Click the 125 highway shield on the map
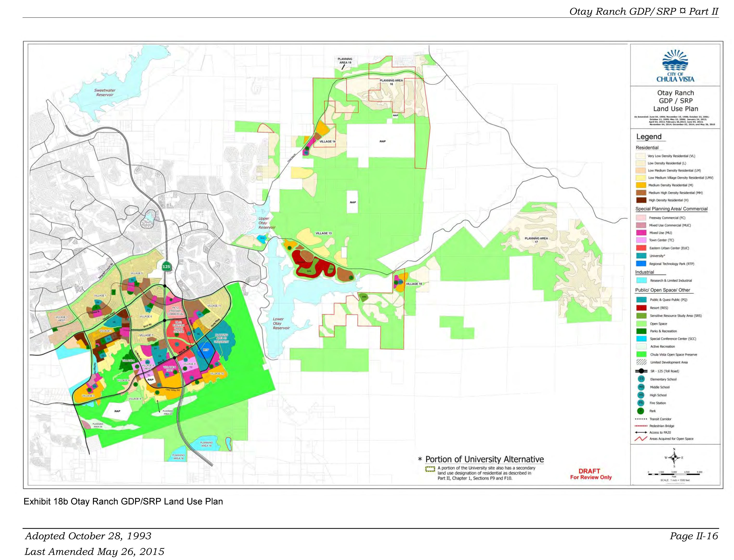The height and width of the screenshot is (560, 734). click(x=166, y=266)
